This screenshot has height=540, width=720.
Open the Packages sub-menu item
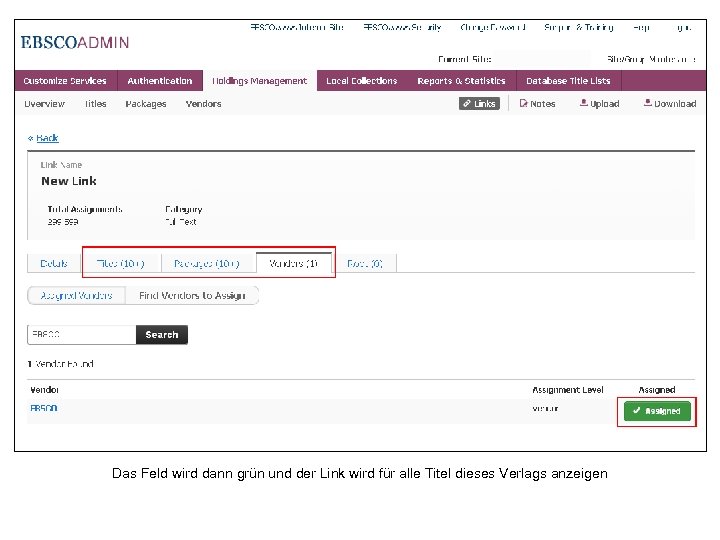tap(146, 104)
